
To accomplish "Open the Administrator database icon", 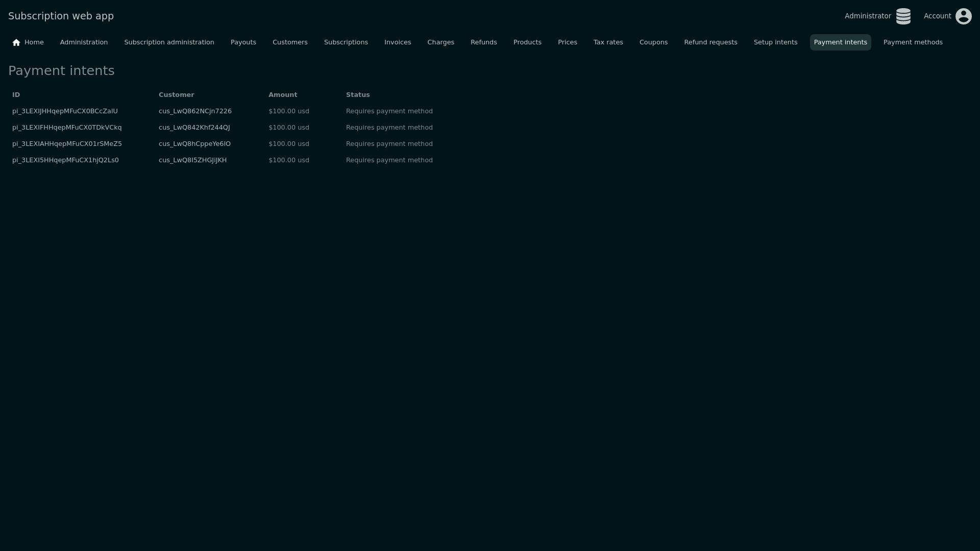I will 903,16.
